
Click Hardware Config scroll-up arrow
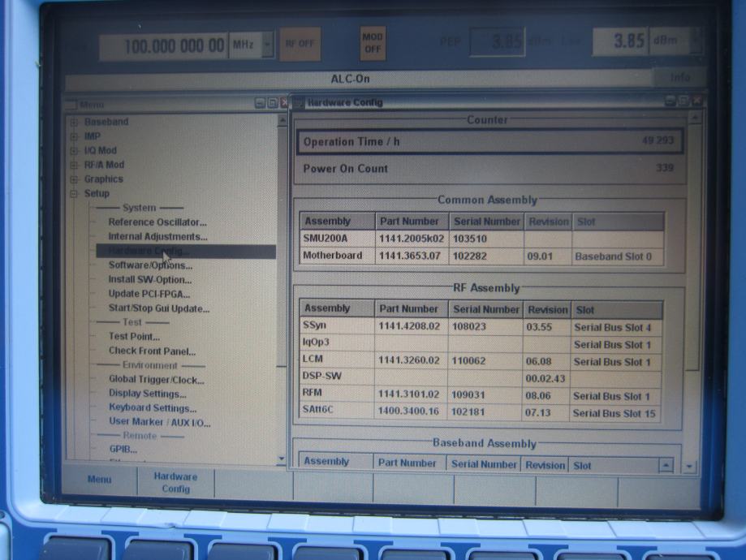[695, 117]
